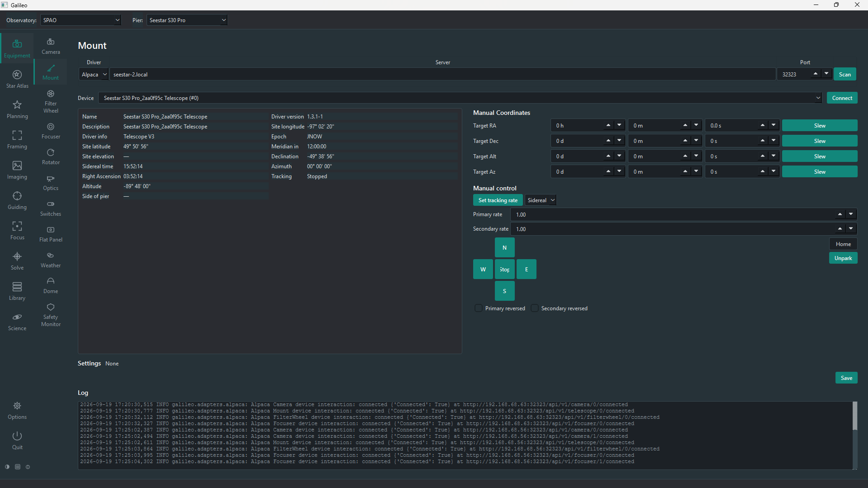Open the Sideral tracking rate dropdown
The height and width of the screenshot is (488, 868).
tap(541, 200)
